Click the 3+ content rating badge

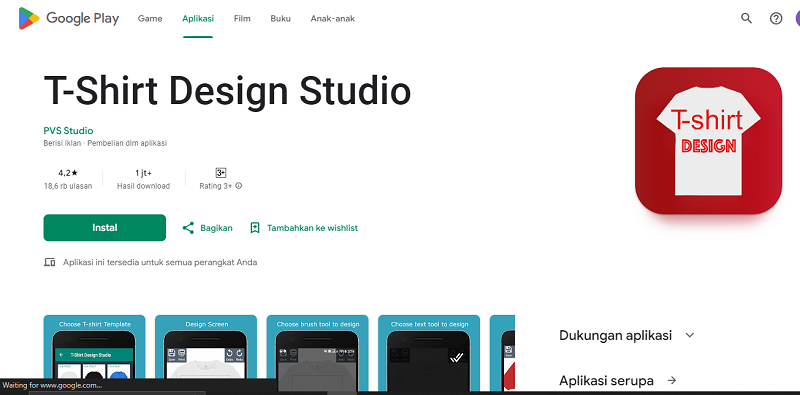click(220, 173)
